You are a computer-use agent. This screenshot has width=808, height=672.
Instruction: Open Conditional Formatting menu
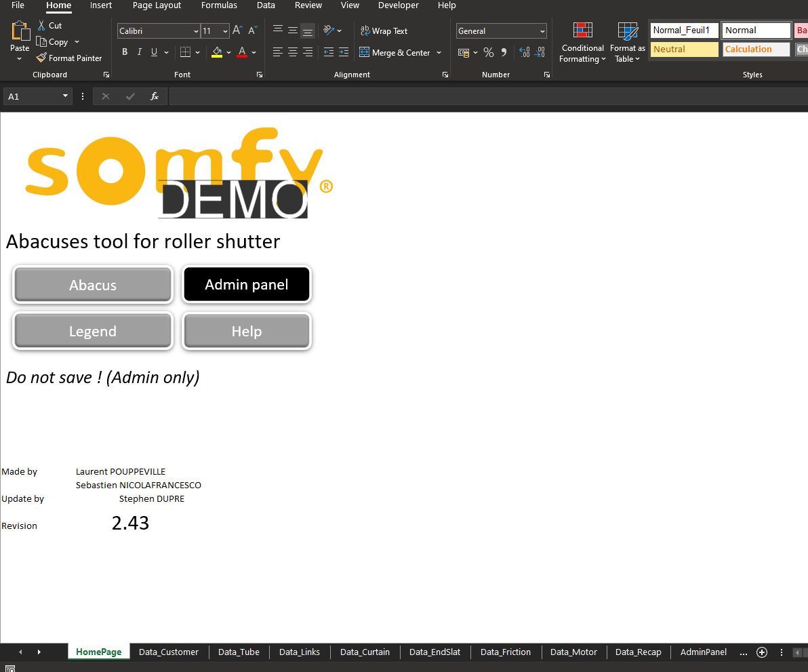[583, 42]
